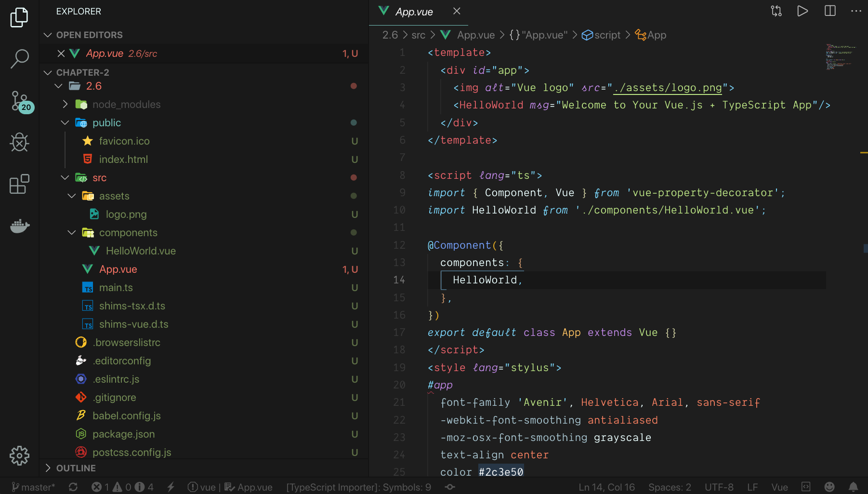Open the Explorer view in activity bar
Screen dimensions: 868x494
19,17
